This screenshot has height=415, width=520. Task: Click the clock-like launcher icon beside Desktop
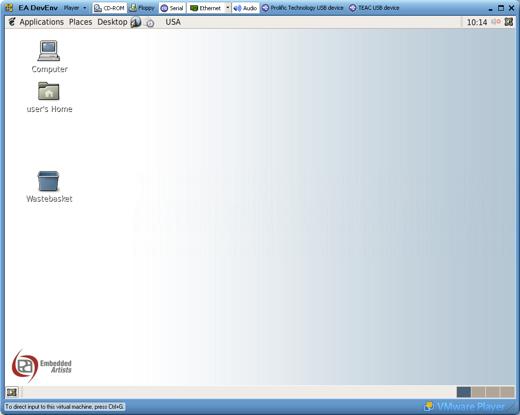(x=150, y=23)
